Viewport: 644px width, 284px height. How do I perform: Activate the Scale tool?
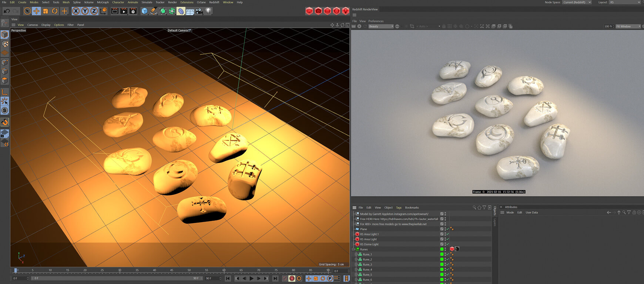pos(46,11)
